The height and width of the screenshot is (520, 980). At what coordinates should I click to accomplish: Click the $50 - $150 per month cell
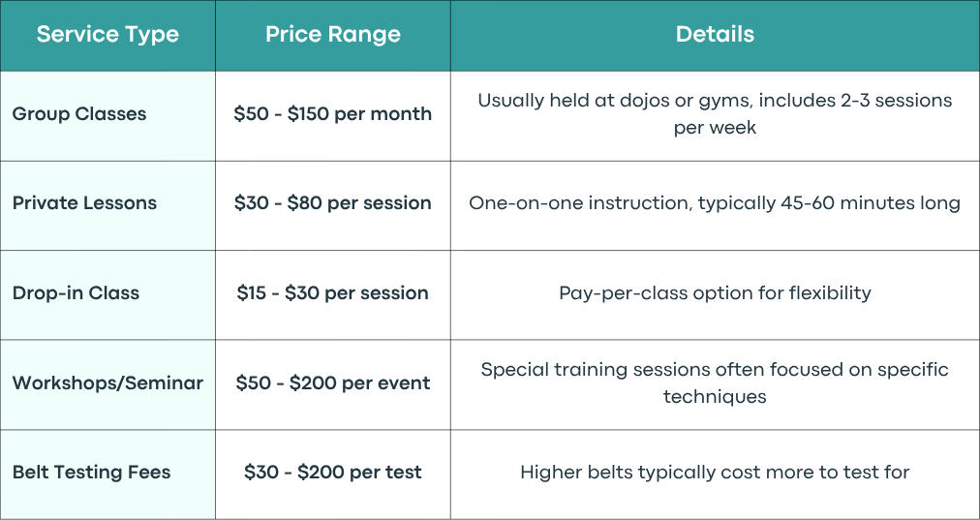point(333,114)
